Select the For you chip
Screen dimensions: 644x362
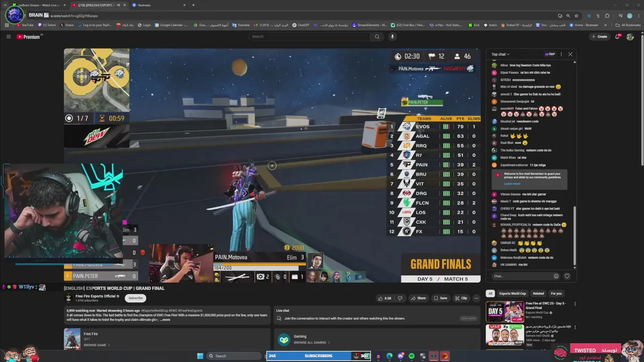(556, 294)
